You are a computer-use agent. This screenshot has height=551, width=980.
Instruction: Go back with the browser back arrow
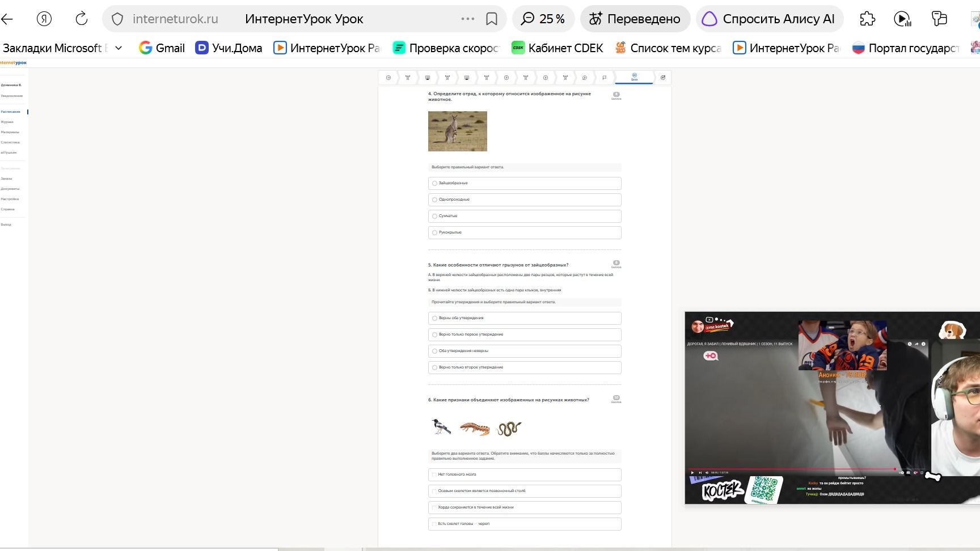pyautogui.click(x=7, y=19)
